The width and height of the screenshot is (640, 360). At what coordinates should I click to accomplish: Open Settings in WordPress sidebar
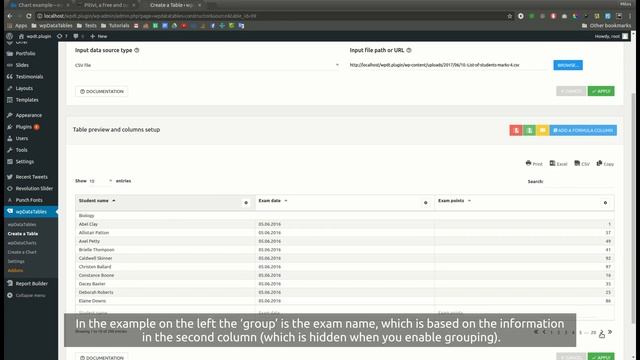coord(24,162)
